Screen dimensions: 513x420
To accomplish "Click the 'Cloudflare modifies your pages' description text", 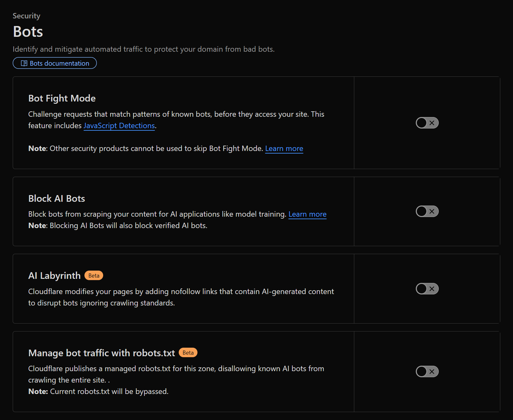I will pyautogui.click(x=181, y=297).
